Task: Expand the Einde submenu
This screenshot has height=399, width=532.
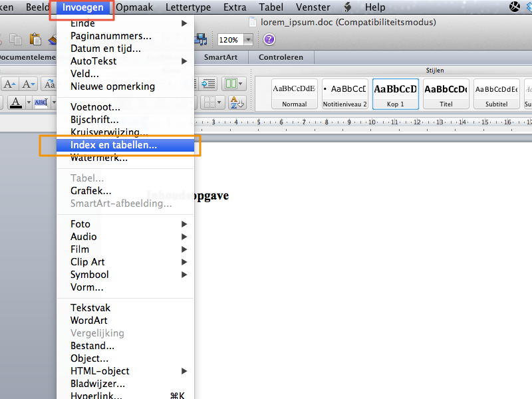Action: (184, 23)
